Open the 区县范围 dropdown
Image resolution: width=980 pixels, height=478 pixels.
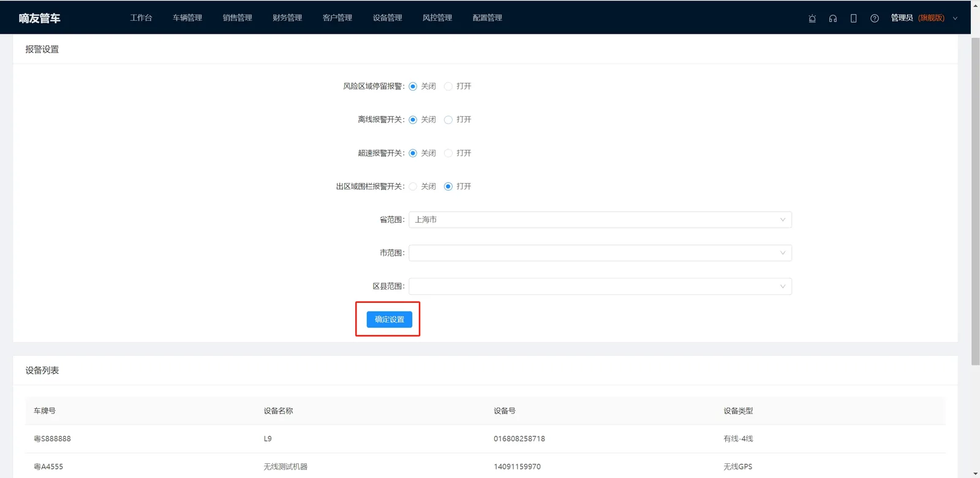click(600, 286)
